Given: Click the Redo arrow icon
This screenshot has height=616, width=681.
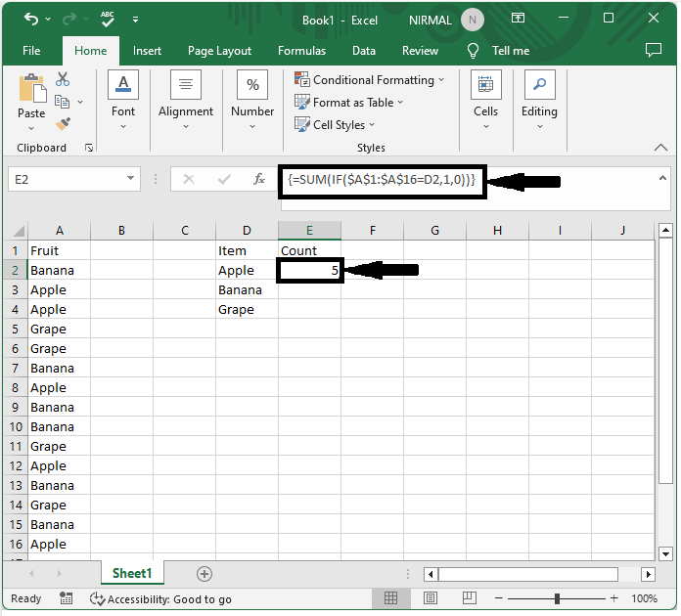Looking at the screenshot, I should pyautogui.click(x=69, y=20).
